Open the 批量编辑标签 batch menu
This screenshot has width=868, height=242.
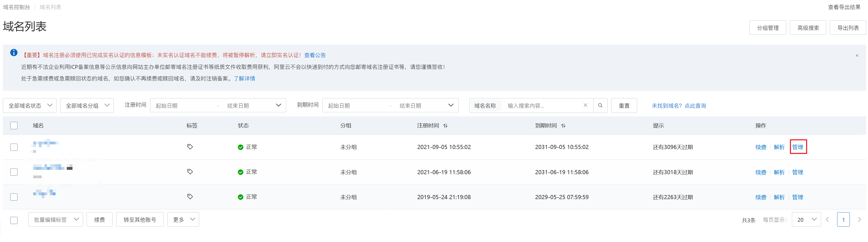pos(56,219)
